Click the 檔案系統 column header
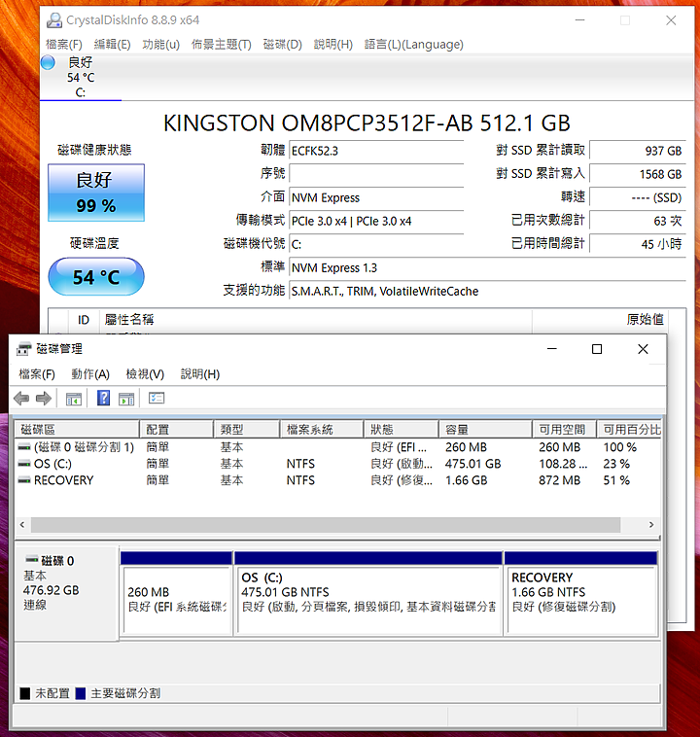 (322, 429)
